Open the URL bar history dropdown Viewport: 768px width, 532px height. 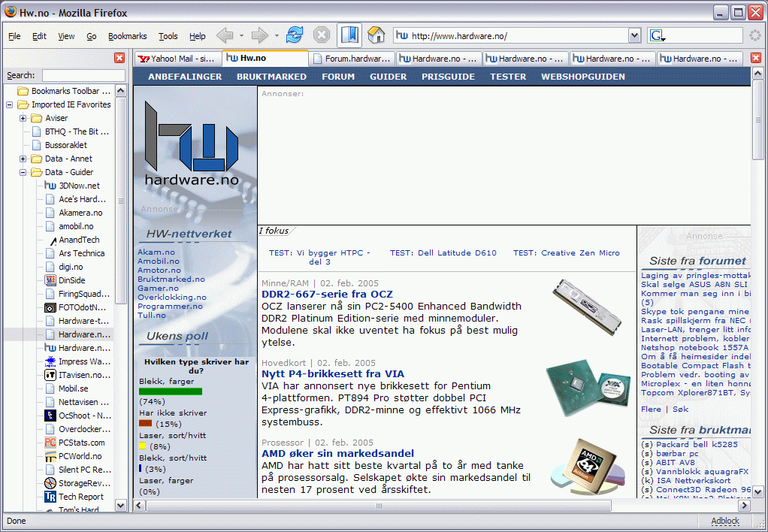(x=634, y=36)
